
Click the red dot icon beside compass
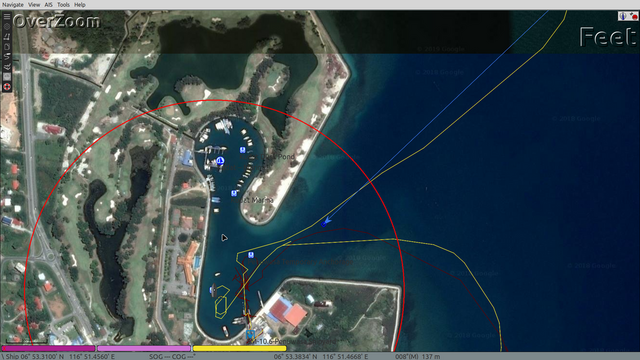[634, 16]
